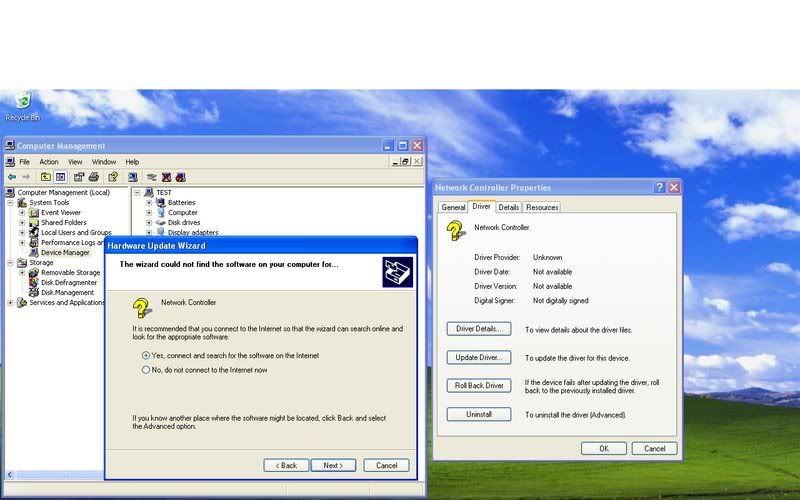800x500 pixels.
Task: Expand the Display adapters device category
Action: (149, 232)
